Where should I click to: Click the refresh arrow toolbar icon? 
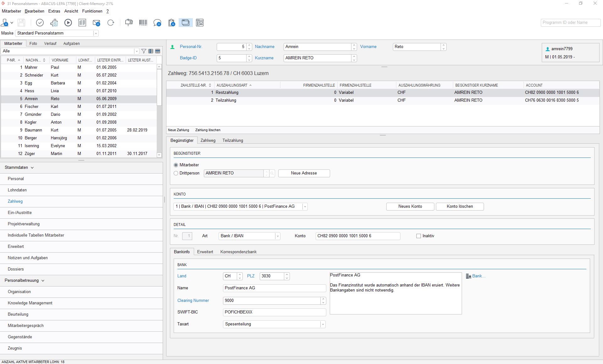[111, 23]
